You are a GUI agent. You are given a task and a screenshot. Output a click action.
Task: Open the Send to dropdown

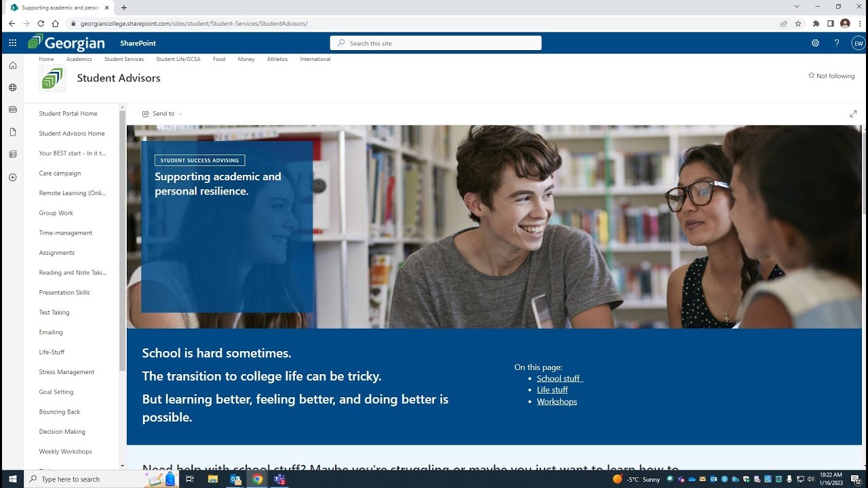coord(162,114)
